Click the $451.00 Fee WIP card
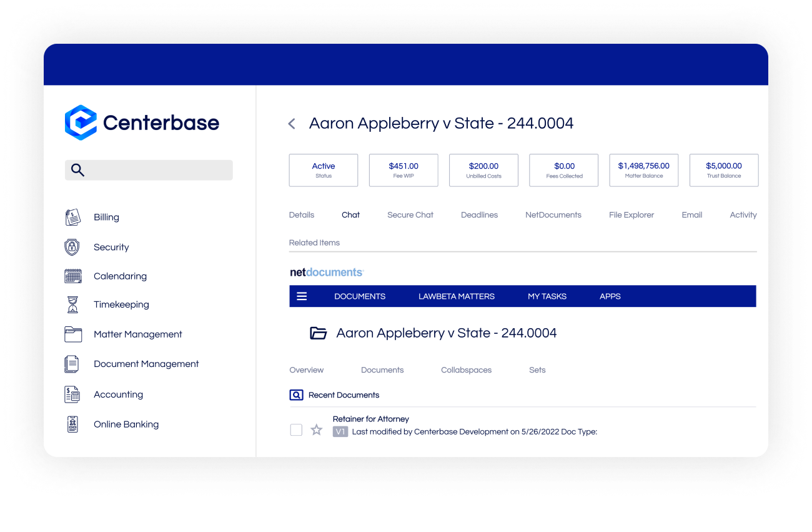The height and width of the screenshot is (532, 812). point(404,170)
